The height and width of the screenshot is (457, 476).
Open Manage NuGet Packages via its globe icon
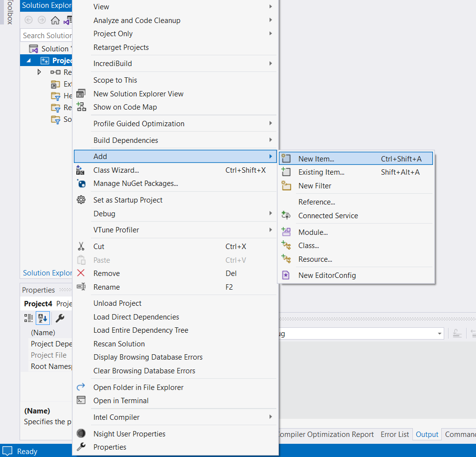click(x=81, y=184)
